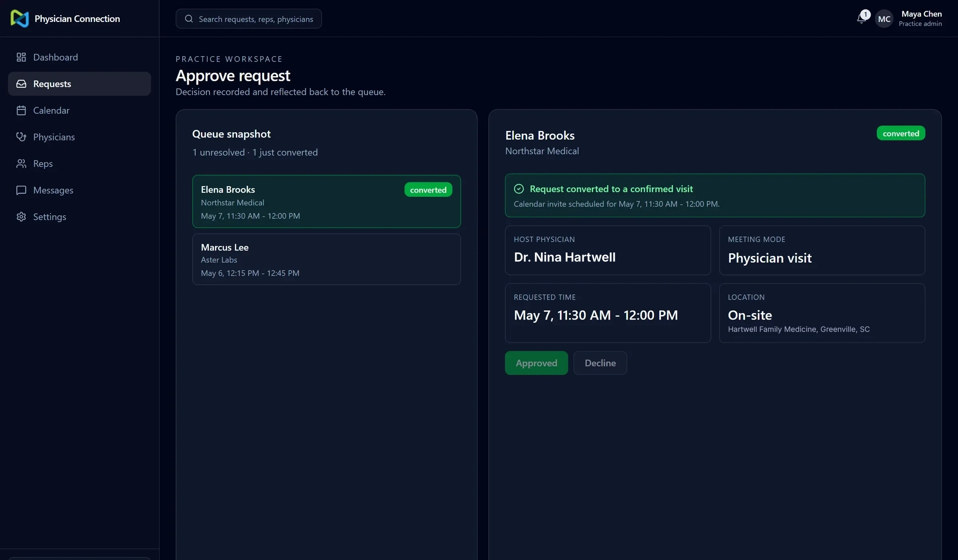This screenshot has width=958, height=560.
Task: Click the green checkmark circle icon
Action: (x=519, y=189)
